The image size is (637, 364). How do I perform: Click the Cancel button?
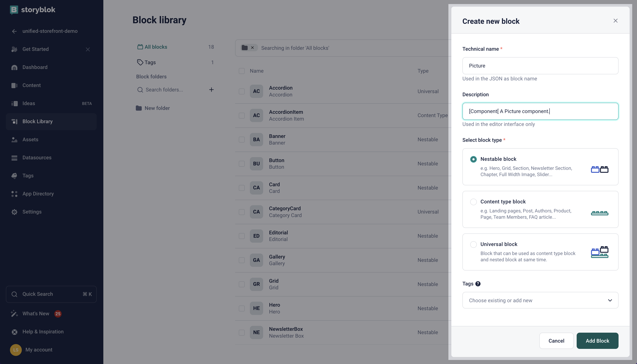click(x=556, y=341)
